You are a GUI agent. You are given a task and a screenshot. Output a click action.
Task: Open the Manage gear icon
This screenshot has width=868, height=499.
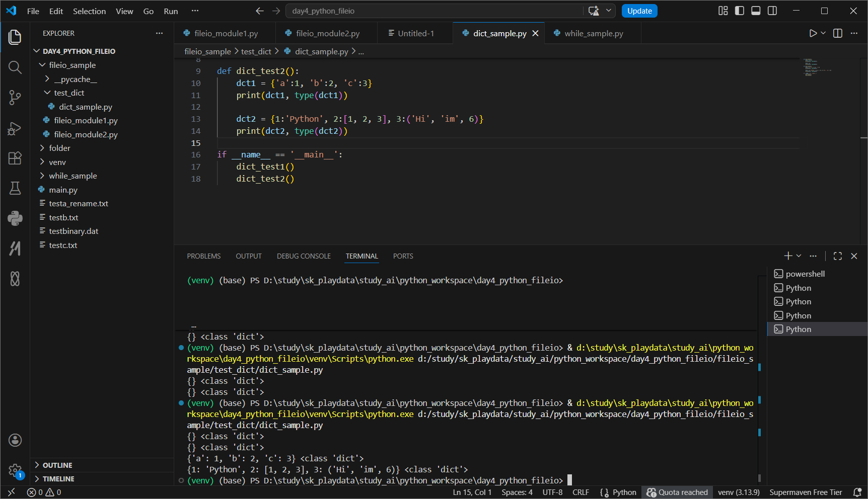click(15, 471)
